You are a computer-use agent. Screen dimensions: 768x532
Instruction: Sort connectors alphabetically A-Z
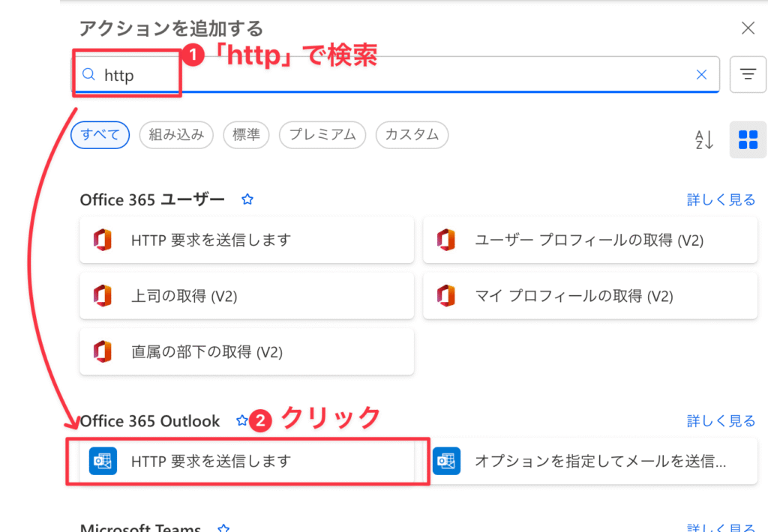coord(704,139)
